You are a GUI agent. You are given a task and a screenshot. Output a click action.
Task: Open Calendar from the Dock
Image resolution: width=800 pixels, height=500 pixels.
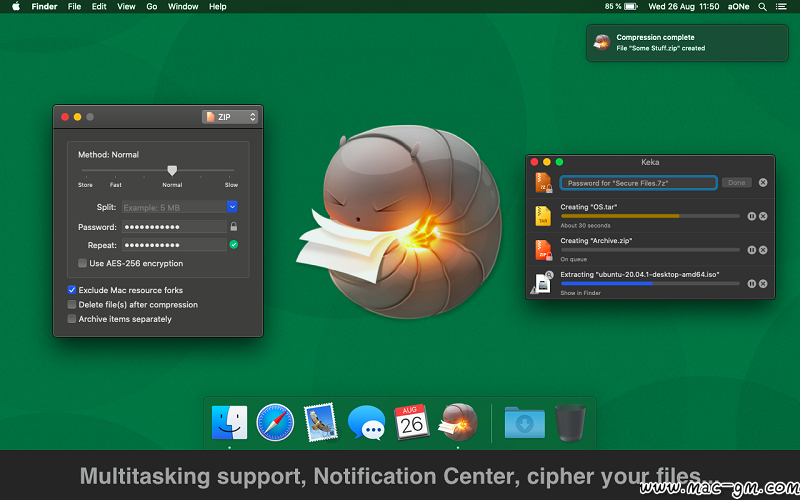click(412, 422)
